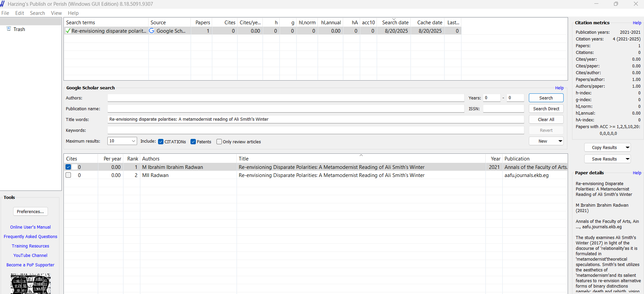This screenshot has height=294, width=644.
Task: Click the Publish or Perish app icon
Action: tap(3, 4)
